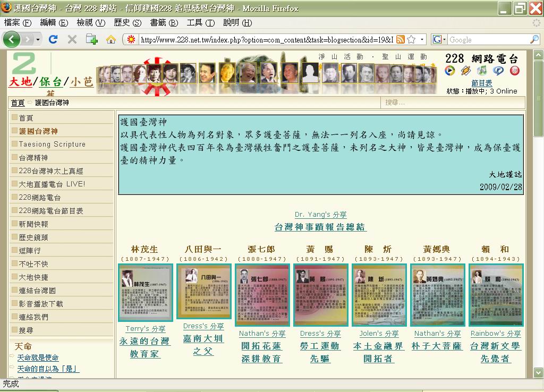This screenshot has height=392, width=544.
Task: Click in the Google search box
Action: 488,39
